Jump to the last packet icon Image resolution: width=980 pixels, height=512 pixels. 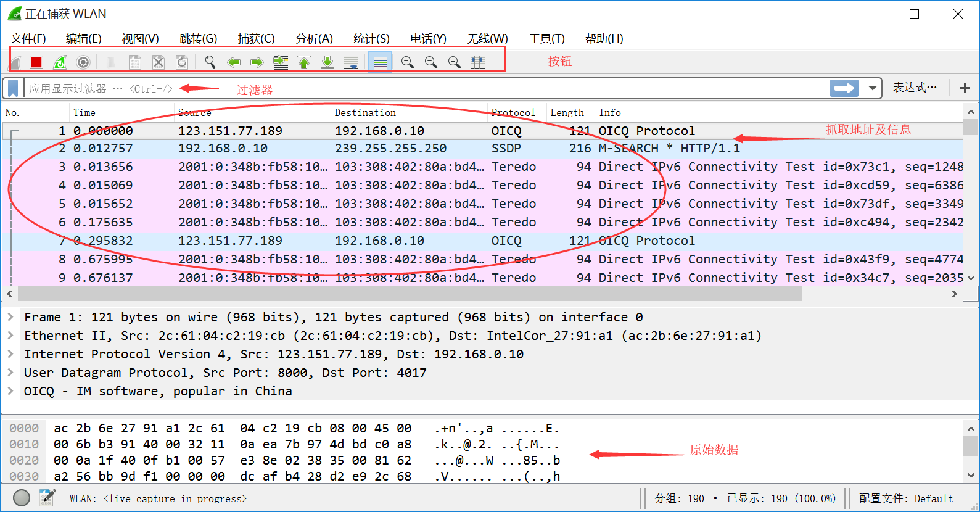(327, 62)
